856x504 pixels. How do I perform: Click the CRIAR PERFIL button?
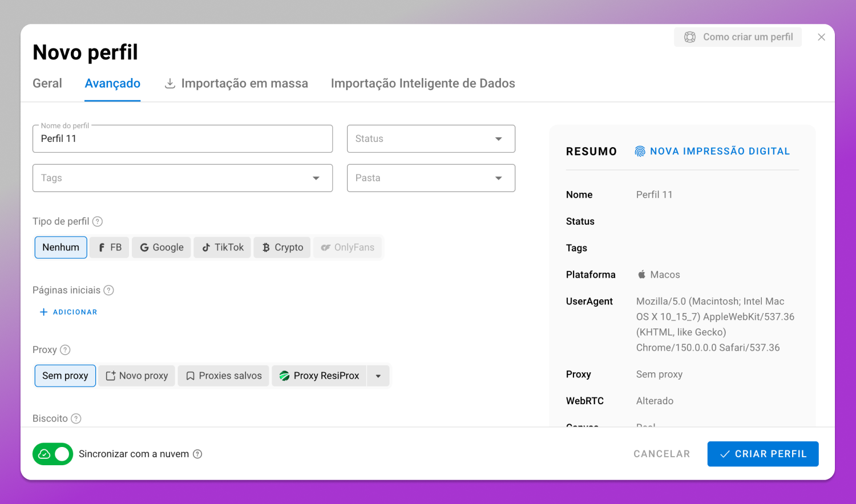763,454
